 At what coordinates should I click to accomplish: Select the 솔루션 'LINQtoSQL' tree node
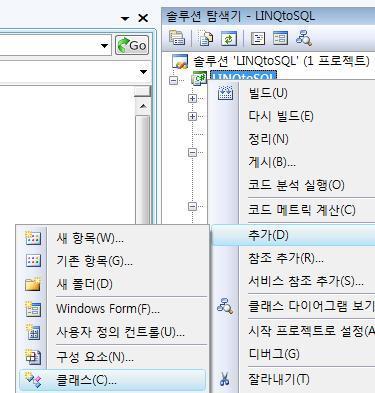tap(281, 61)
